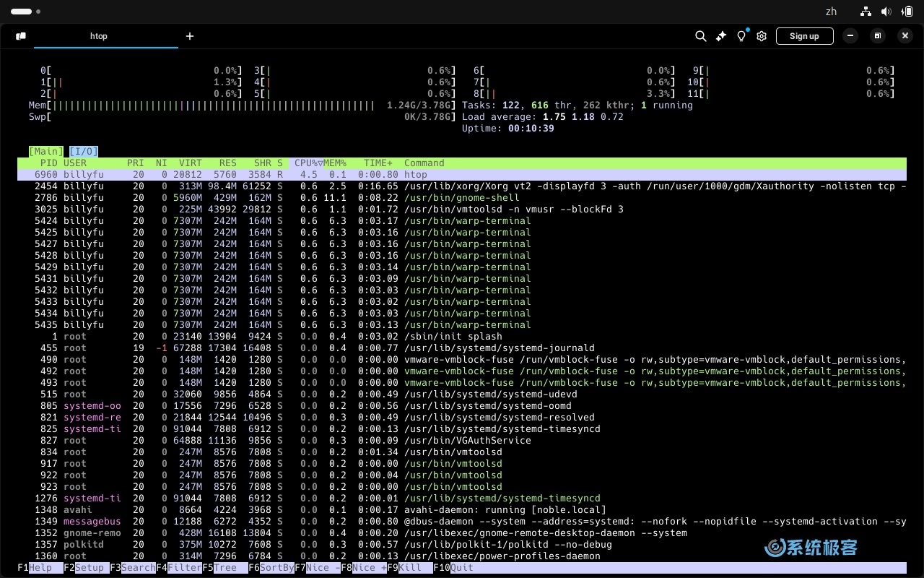Click F10 Quit in the htop footer
This screenshot has width=924, height=578.
click(x=453, y=568)
